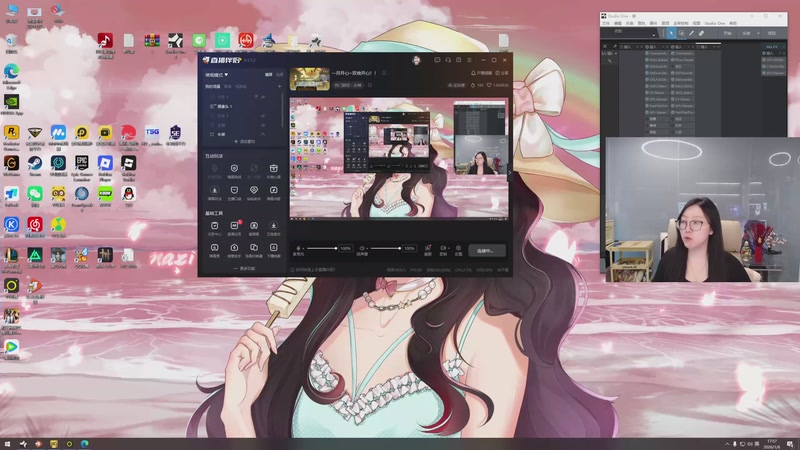Viewport: 800px width, 450px height.
Task: Open Edge from the taskbar
Action: pos(85,444)
